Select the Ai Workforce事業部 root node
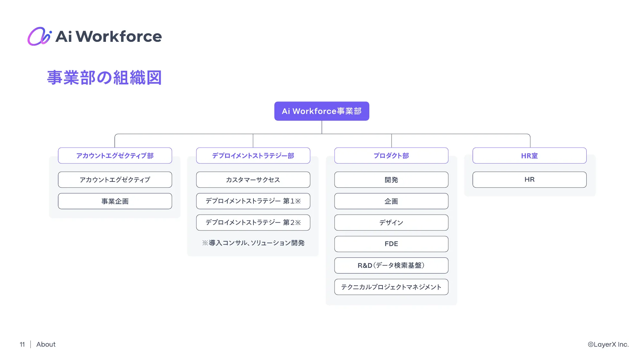This screenshot has width=644, height=362. click(x=321, y=111)
